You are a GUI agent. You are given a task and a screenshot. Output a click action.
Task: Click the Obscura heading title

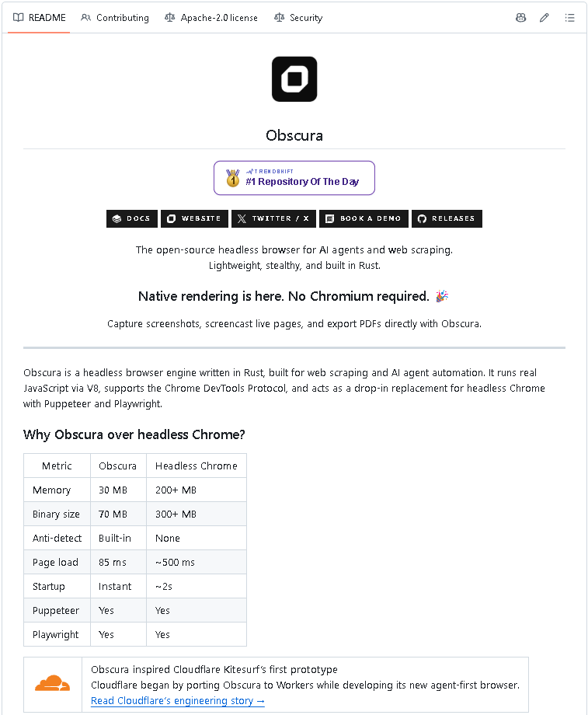point(294,135)
